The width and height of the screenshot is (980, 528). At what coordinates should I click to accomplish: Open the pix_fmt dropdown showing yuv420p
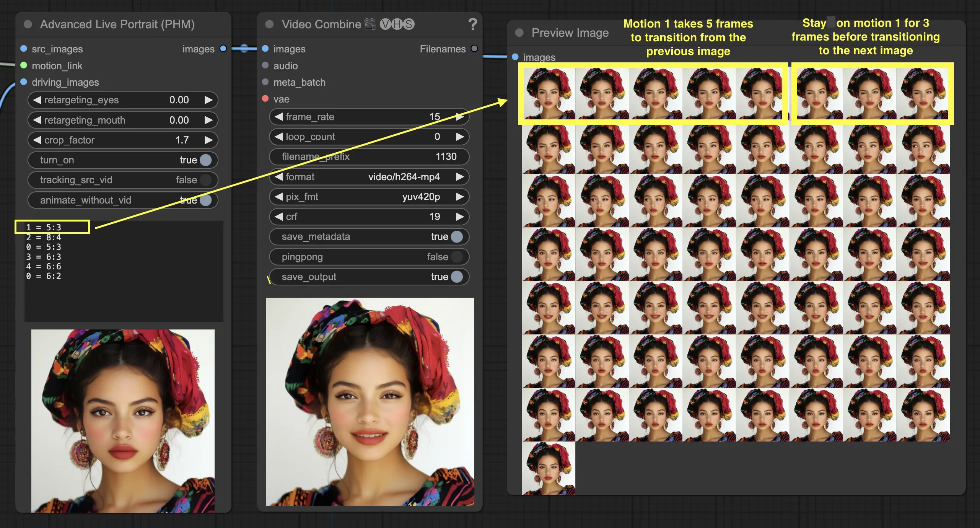pos(369,197)
